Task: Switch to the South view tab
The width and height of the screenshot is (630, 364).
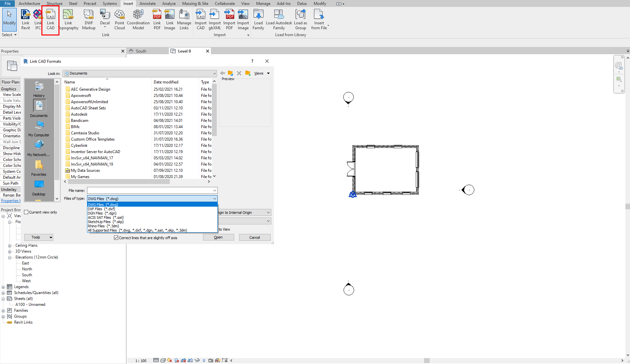Action: tap(141, 51)
